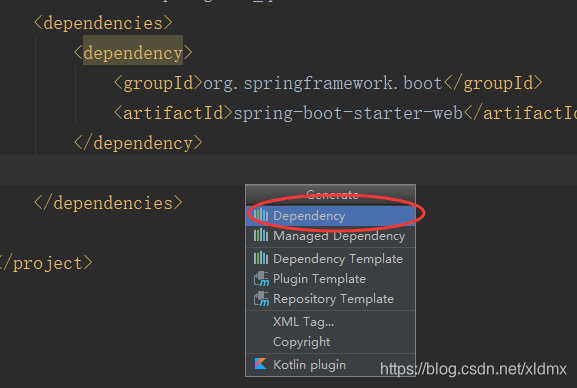Click the Managed Dependency icon
577x388 pixels.
tap(261, 235)
